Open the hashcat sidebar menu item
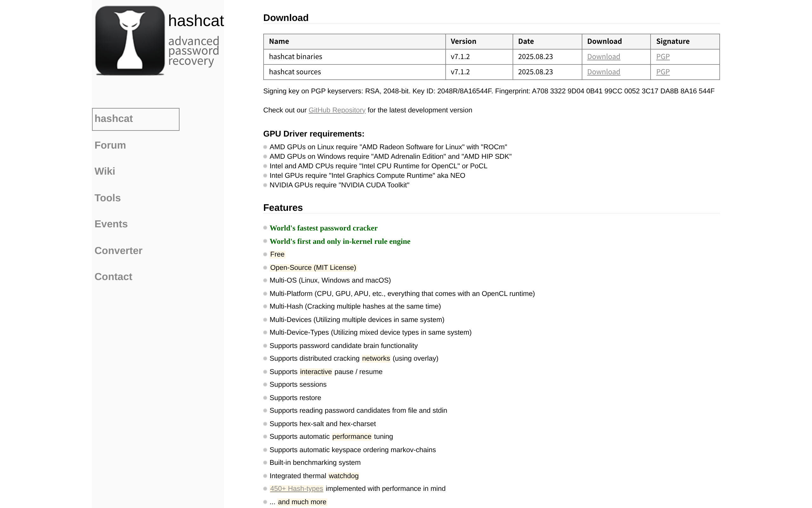812x508 pixels. tap(135, 119)
